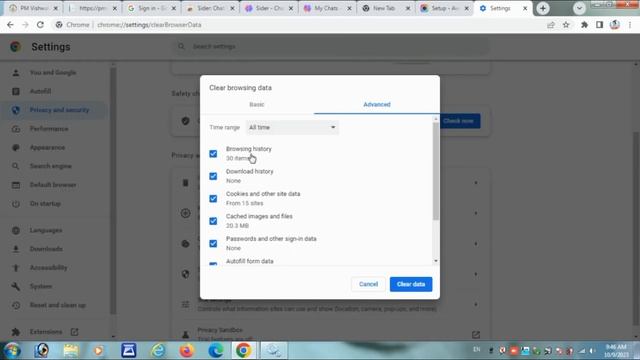Switch to the Advanced tab
640x360 pixels.
[x=377, y=104]
